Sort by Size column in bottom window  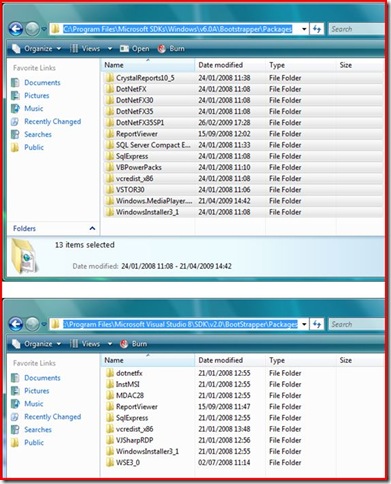click(360, 360)
